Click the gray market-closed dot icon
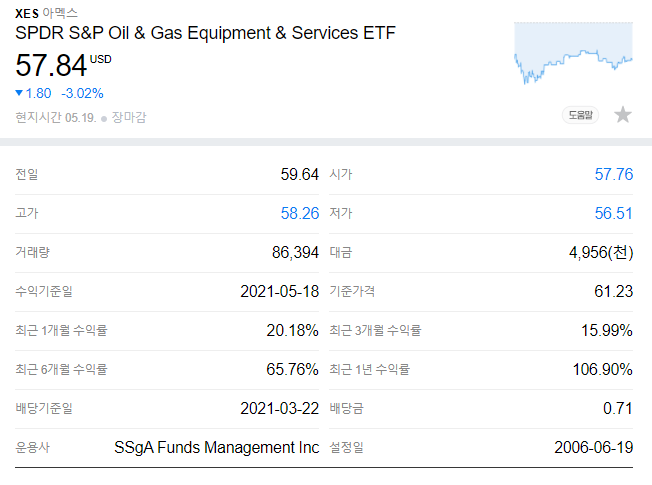Image resolution: width=652 pixels, height=485 pixels. (x=103, y=118)
